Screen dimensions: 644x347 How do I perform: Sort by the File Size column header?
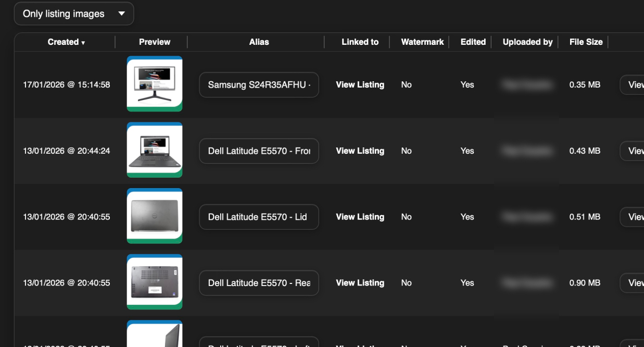[585, 42]
